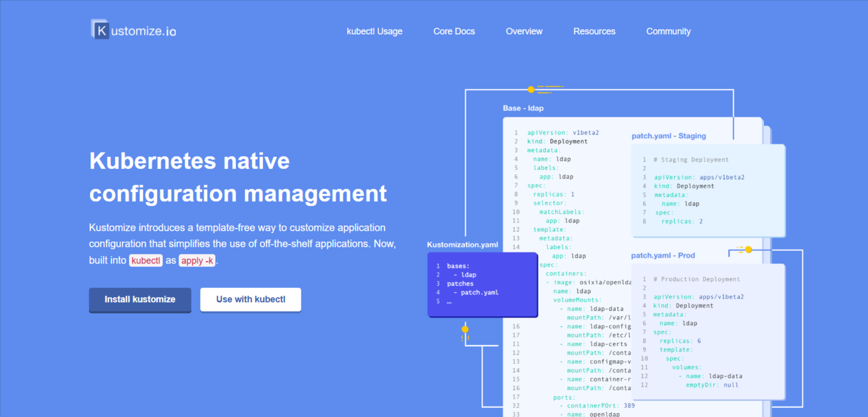Click the '# Production Deployment' comment line

(x=697, y=279)
